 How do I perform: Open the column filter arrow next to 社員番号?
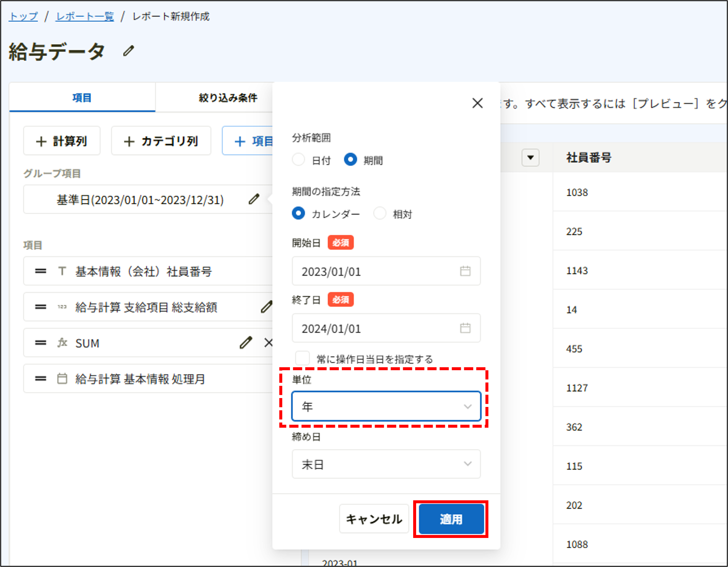pyautogui.click(x=530, y=157)
